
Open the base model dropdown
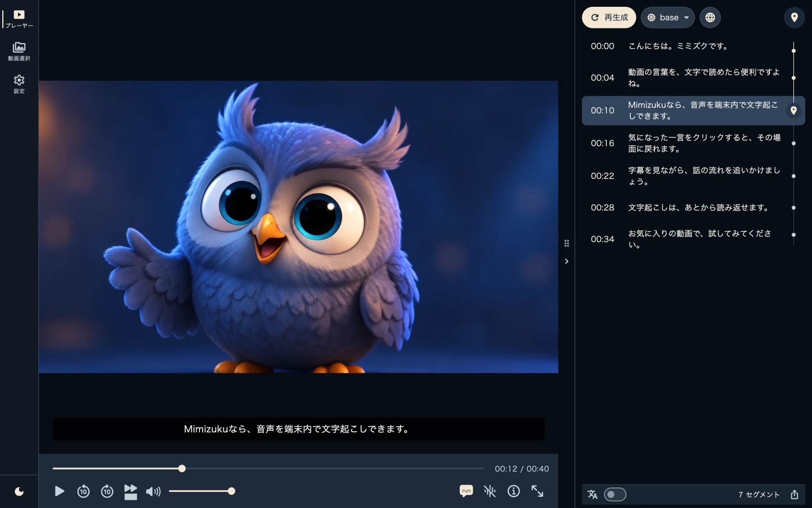(668, 18)
